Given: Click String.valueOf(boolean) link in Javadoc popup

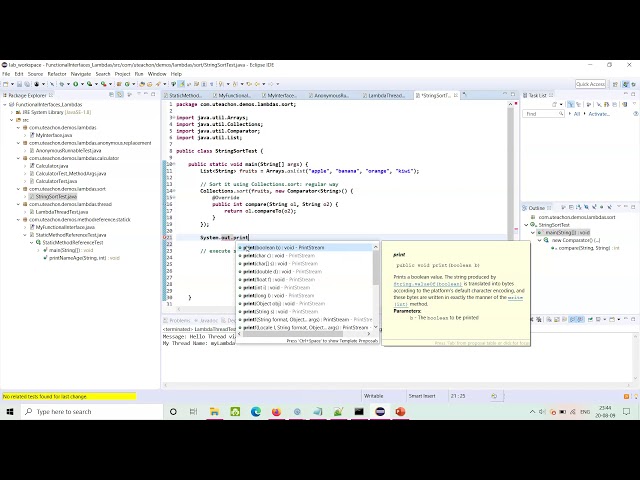Looking at the screenshot, I should [x=427, y=284].
